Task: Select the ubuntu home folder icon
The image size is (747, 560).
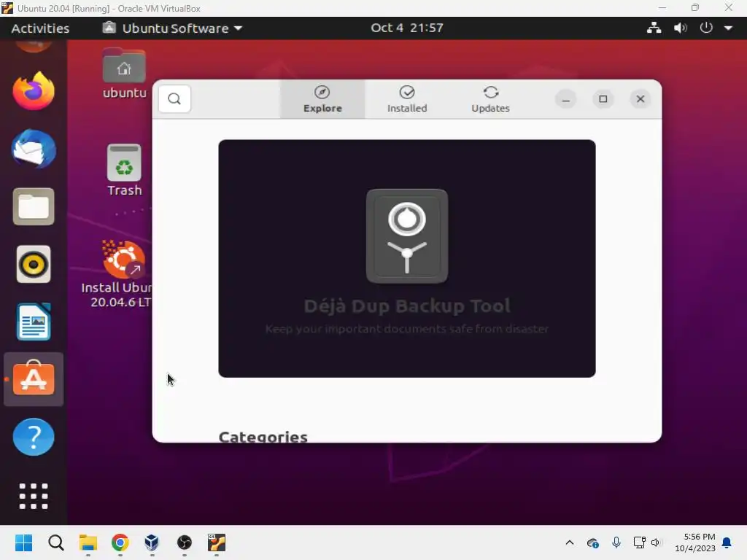Action: (124, 74)
